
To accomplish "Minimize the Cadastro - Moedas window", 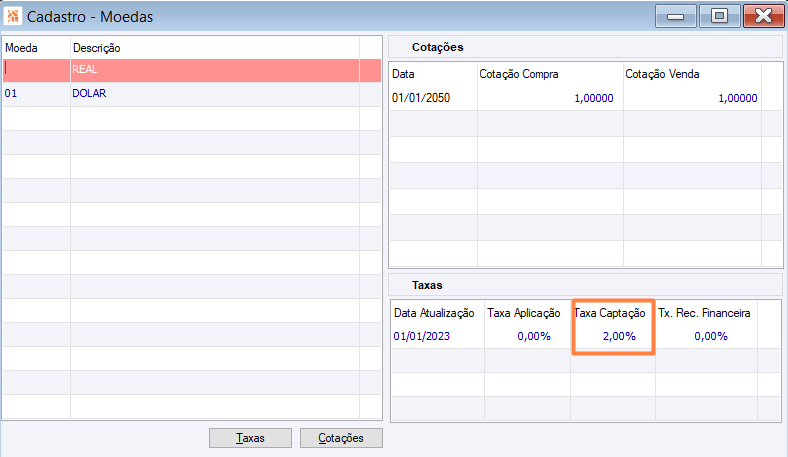I will [675, 16].
